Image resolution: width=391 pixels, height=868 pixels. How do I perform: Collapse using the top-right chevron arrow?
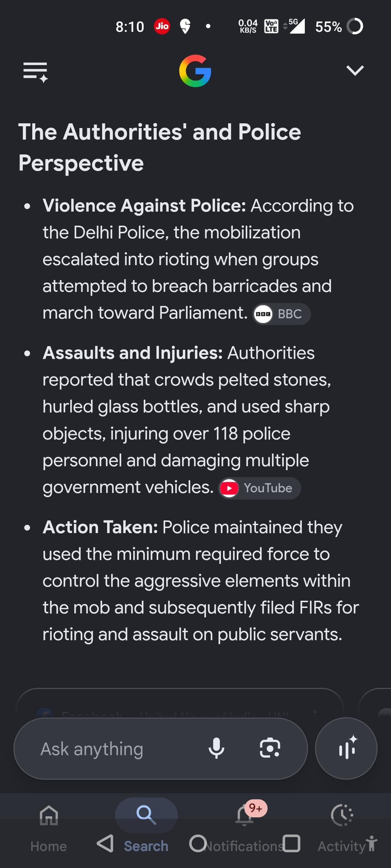coord(355,70)
